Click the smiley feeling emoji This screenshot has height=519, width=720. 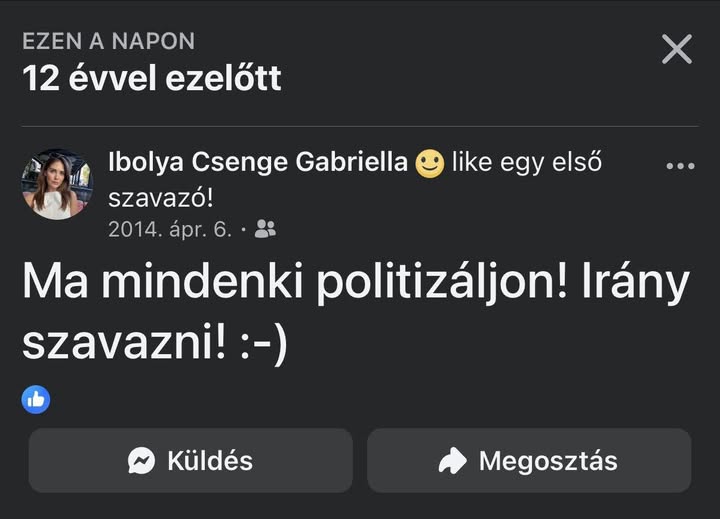tap(430, 164)
